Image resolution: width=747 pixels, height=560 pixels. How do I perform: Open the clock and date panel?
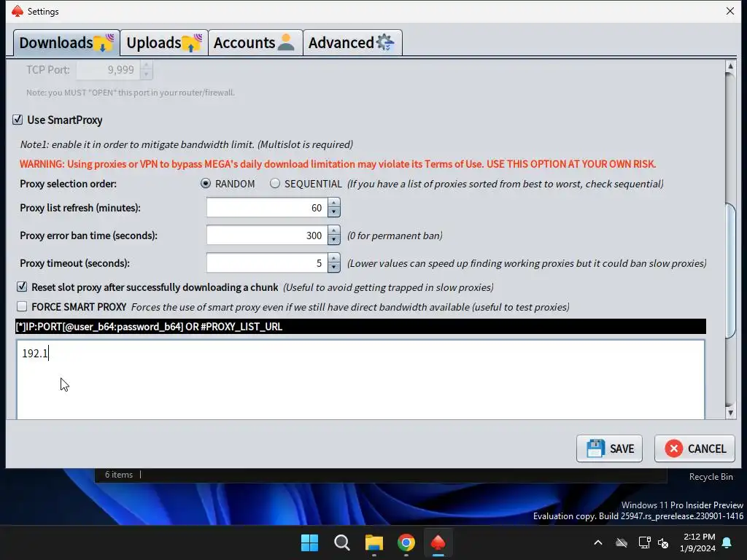pyautogui.click(x=698, y=542)
